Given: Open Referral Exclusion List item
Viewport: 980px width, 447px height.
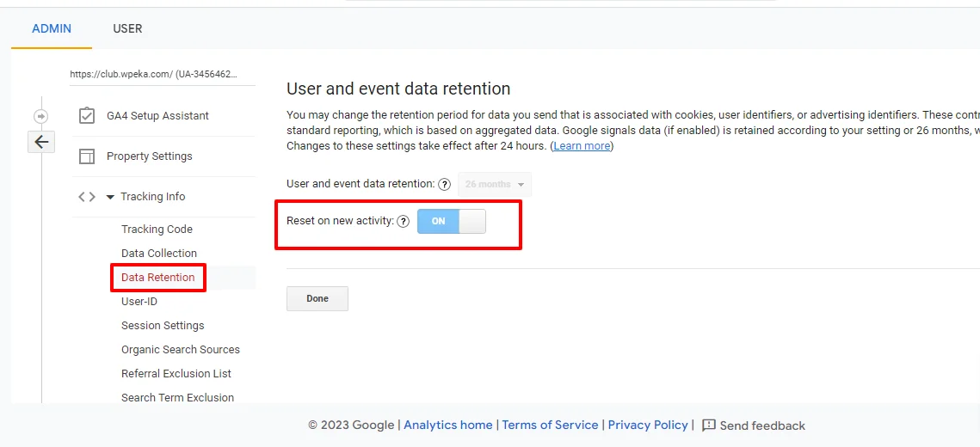Looking at the screenshot, I should 176,374.
